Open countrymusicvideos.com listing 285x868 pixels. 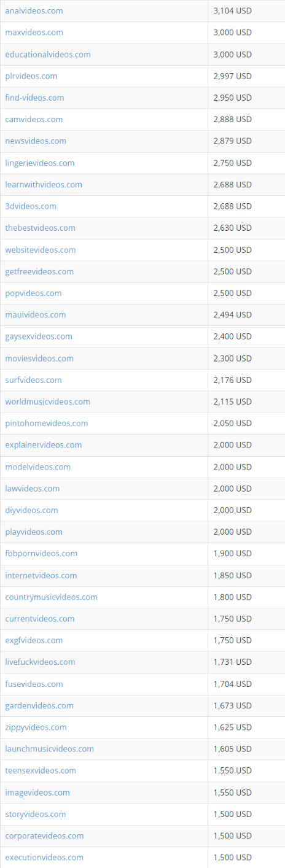[x=51, y=597]
